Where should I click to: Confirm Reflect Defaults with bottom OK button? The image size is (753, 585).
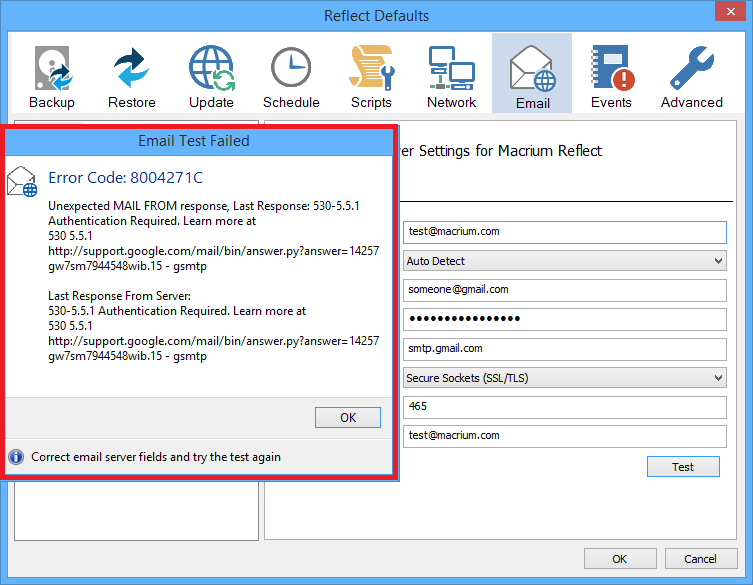[620, 559]
